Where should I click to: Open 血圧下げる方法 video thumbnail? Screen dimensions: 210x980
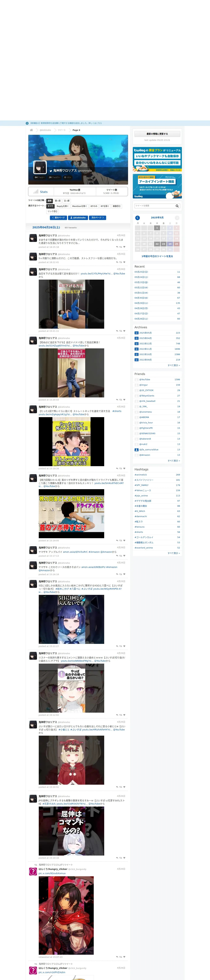(71, 304)
